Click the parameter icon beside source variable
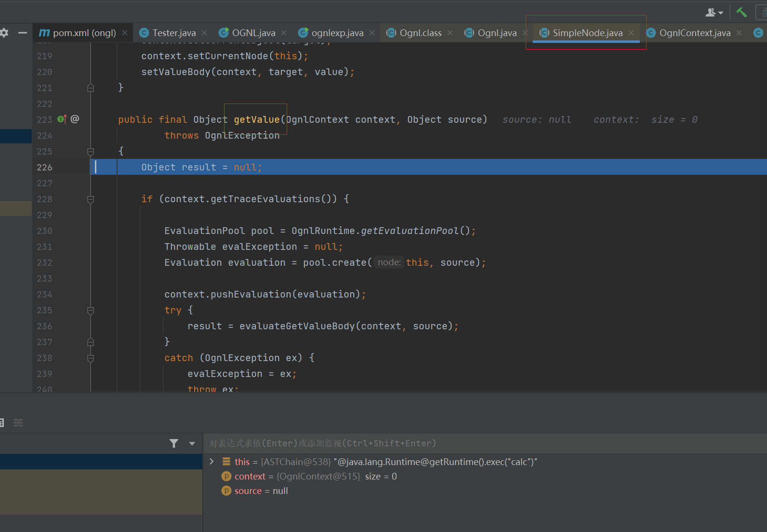Viewport: 767px width, 532px height. (x=226, y=491)
